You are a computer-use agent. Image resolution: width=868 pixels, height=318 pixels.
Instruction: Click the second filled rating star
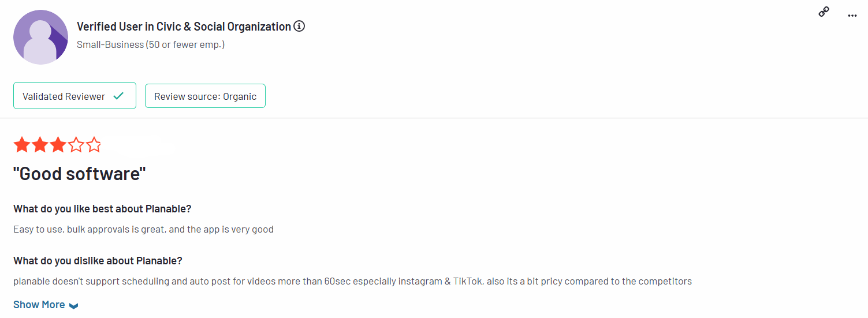click(40, 145)
